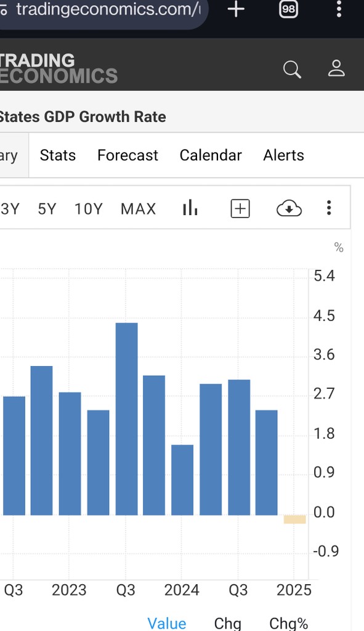Switch to the Alerts tab

[x=283, y=155]
